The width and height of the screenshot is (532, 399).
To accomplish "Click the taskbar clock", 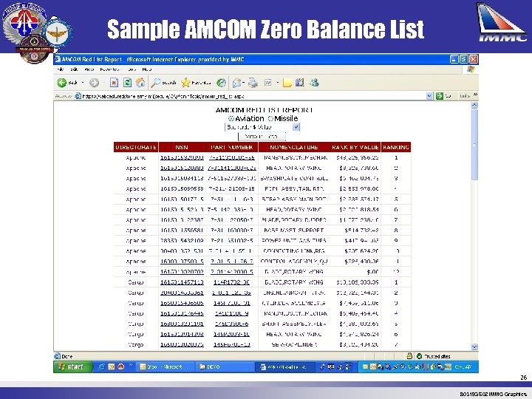I will [463, 366].
